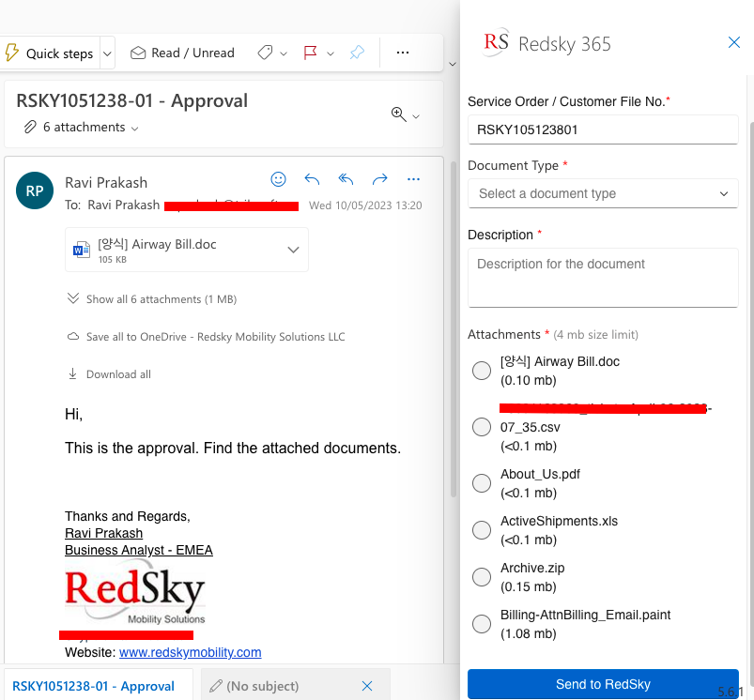Close the Redsky 365 panel
754x700 pixels.
(734, 42)
